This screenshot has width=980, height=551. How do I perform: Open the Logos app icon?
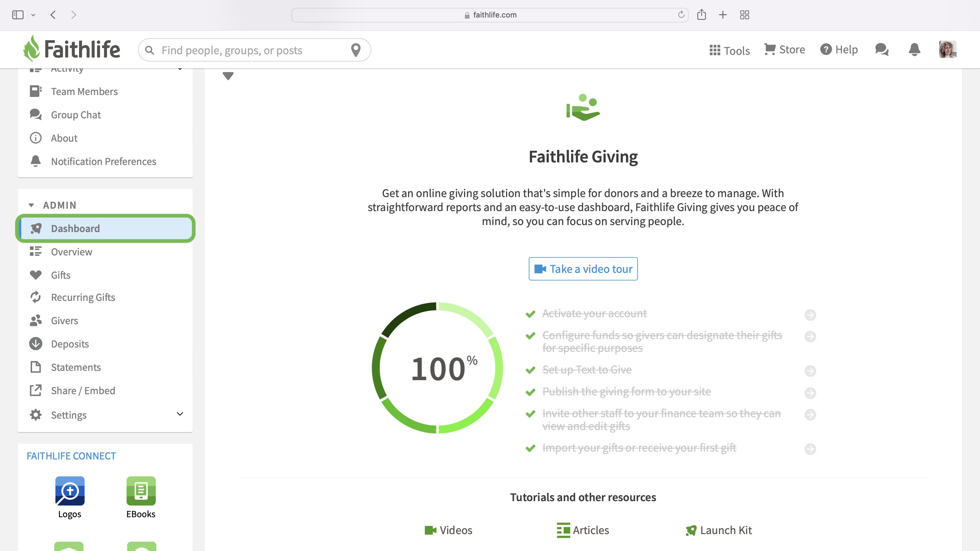[x=70, y=491]
